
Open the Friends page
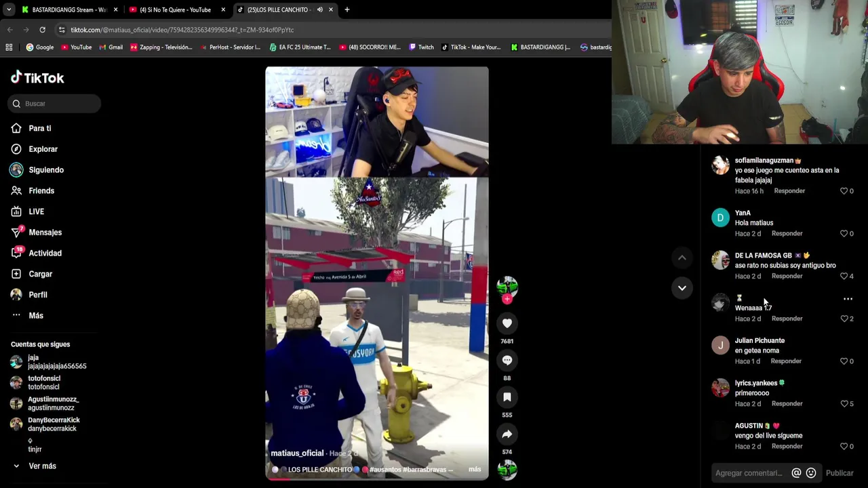41,191
